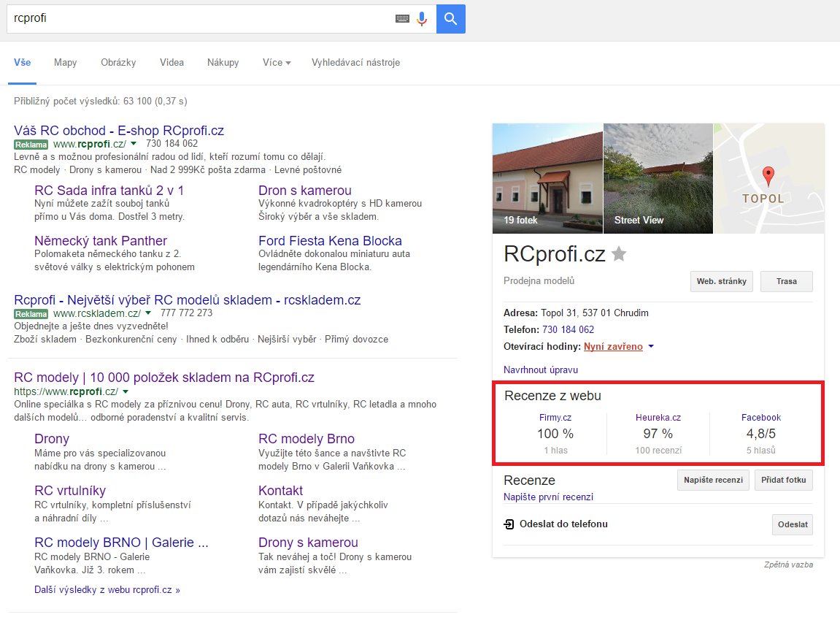Expand arrow next to https://www.rcprofi.cz/ result
This screenshot has width=840, height=620.
click(126, 391)
